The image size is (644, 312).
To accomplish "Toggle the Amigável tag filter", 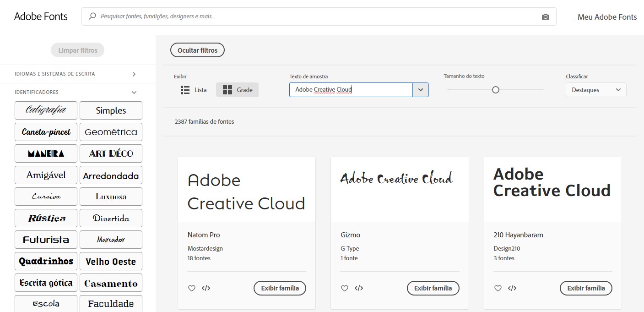I will point(46,175).
